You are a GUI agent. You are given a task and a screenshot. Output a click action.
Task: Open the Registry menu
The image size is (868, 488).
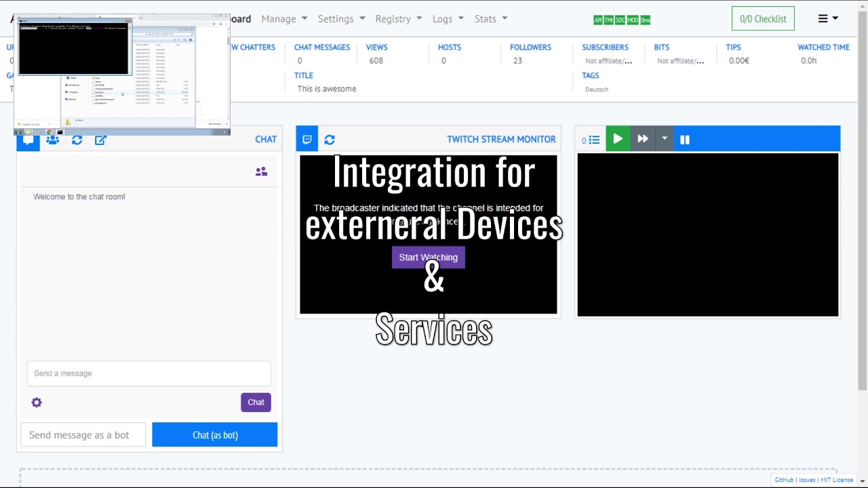(399, 19)
